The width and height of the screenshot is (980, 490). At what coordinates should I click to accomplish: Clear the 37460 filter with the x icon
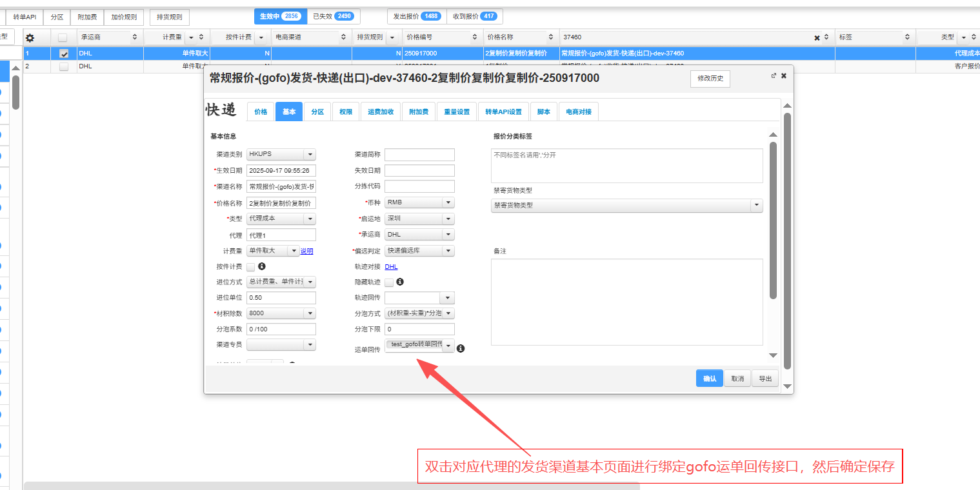click(x=817, y=38)
